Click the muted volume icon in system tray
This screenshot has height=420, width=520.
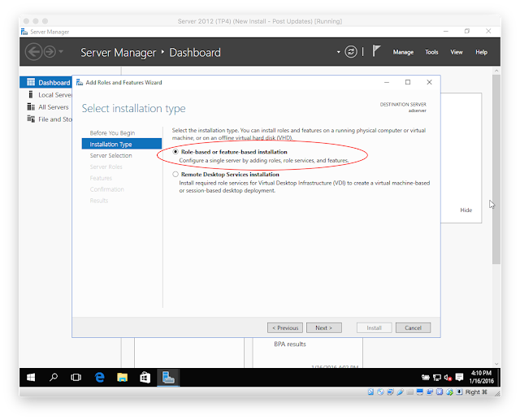[x=448, y=378]
